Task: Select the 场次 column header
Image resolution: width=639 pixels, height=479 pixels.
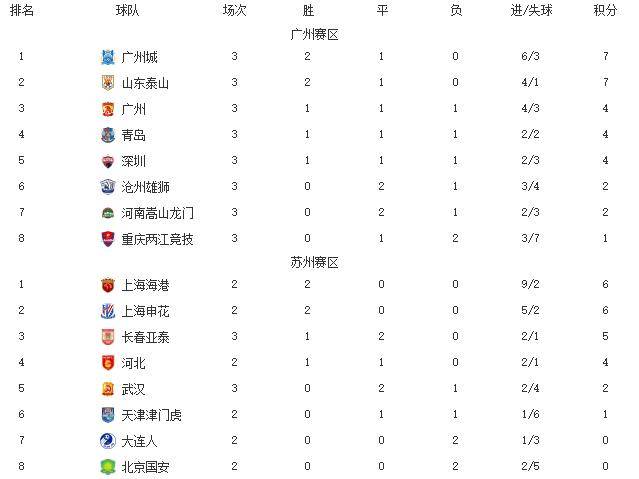Action: pos(235,10)
